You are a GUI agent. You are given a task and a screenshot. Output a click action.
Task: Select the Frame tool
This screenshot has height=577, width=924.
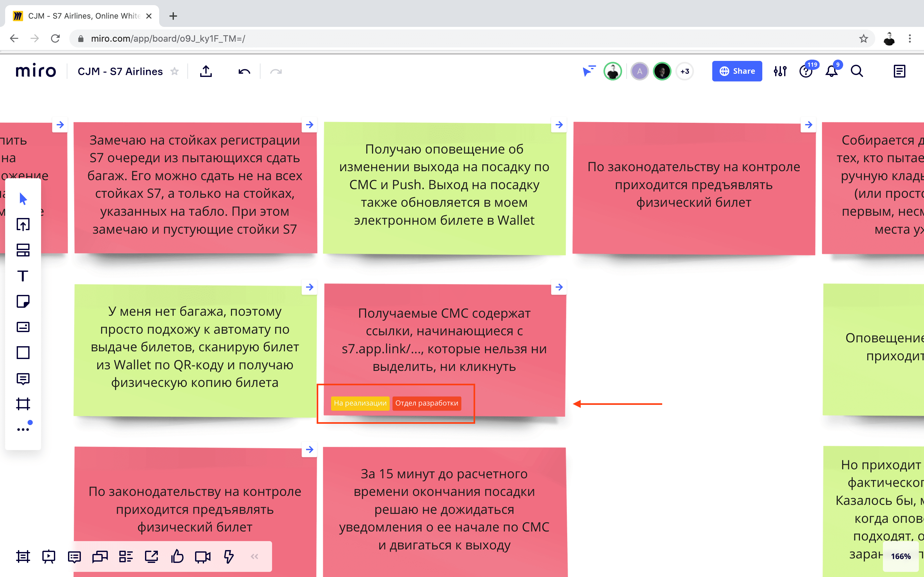23,404
